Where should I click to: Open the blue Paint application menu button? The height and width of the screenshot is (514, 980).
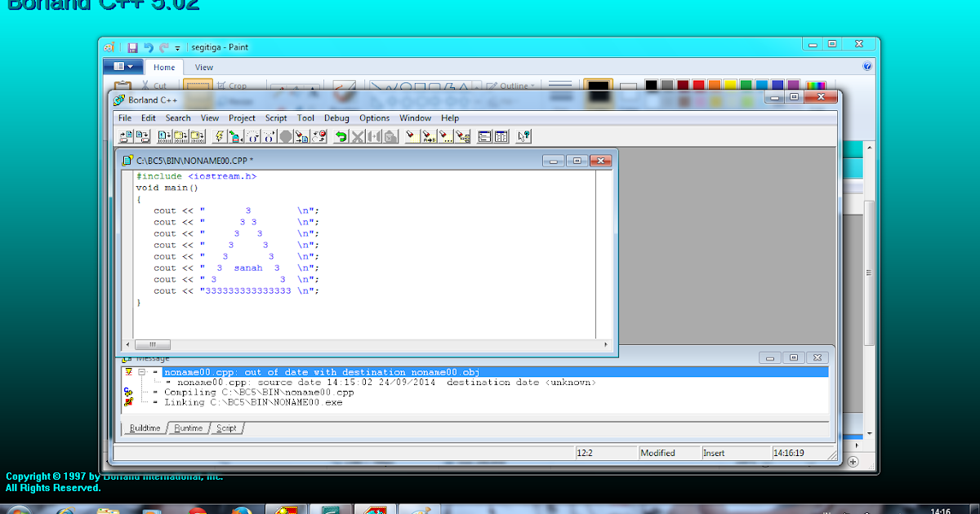(123, 67)
